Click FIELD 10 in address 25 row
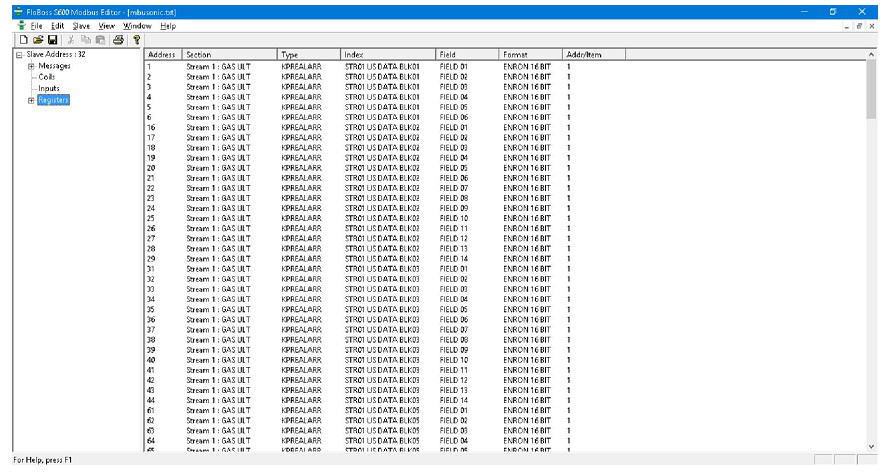 tap(453, 218)
